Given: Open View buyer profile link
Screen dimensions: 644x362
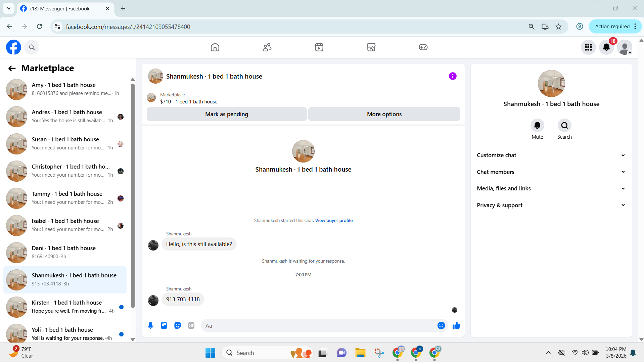Looking at the screenshot, I should (334, 221).
